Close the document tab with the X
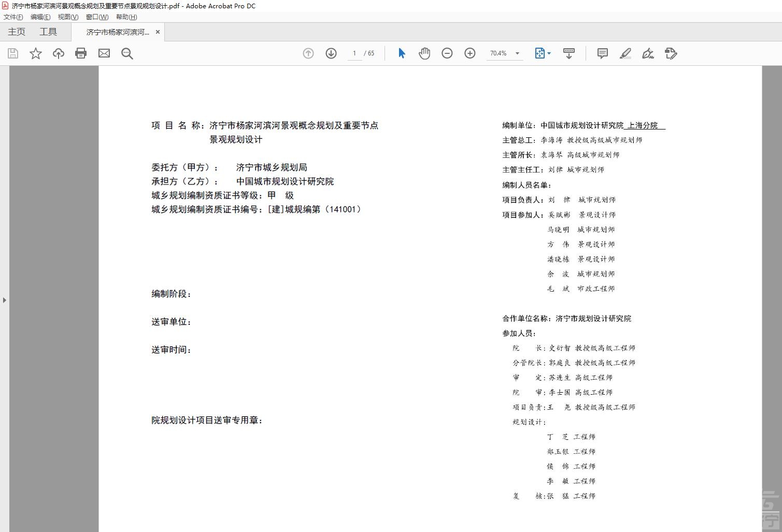This screenshot has height=532, width=782. [x=158, y=32]
